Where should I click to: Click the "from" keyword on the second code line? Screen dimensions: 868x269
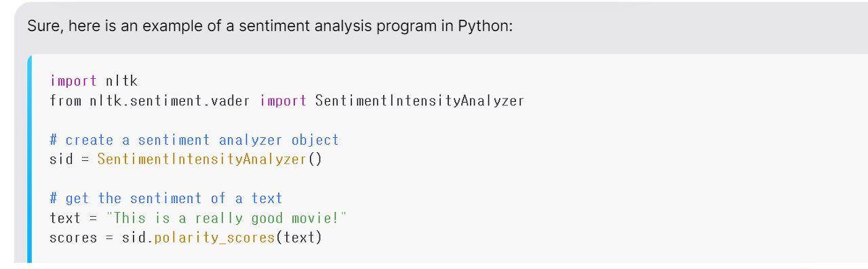click(66, 101)
